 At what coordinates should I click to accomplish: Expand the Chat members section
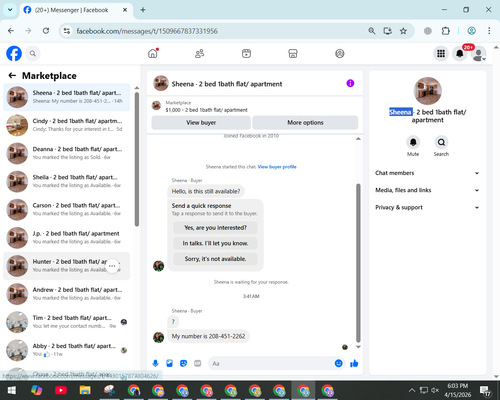point(427,173)
